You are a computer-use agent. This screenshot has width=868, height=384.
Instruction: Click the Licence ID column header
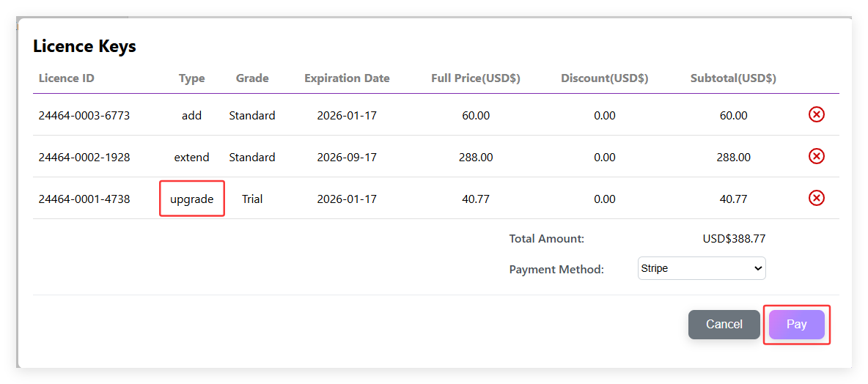(67, 78)
